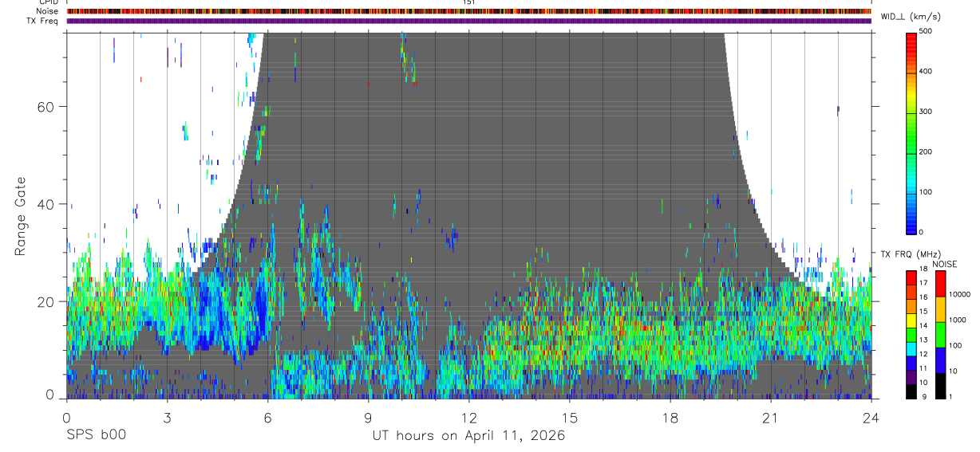Select the purple TX Freq strip

click(468, 21)
